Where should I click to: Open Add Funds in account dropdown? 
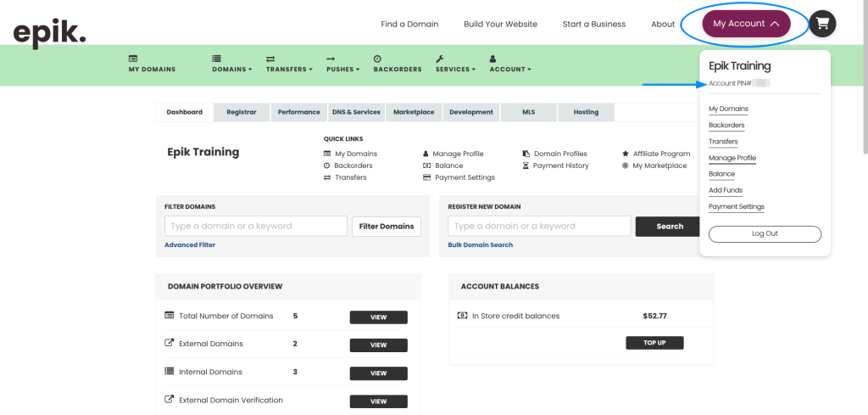point(726,191)
